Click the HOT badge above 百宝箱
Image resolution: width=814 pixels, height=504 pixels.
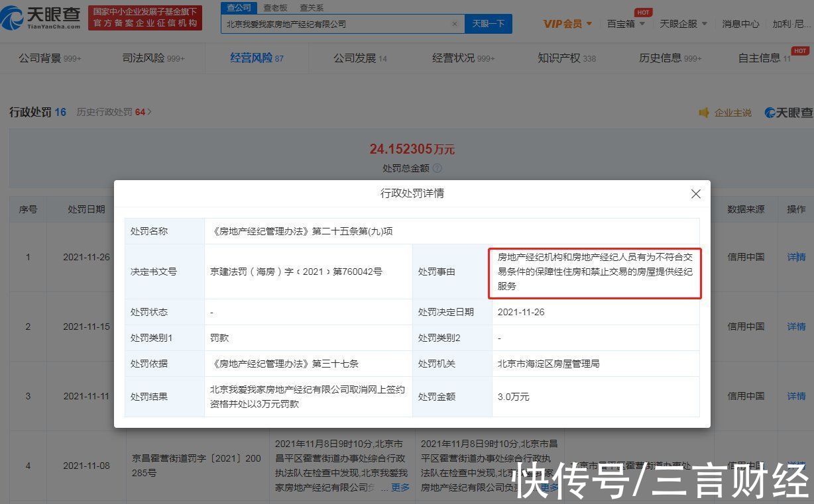642,12
